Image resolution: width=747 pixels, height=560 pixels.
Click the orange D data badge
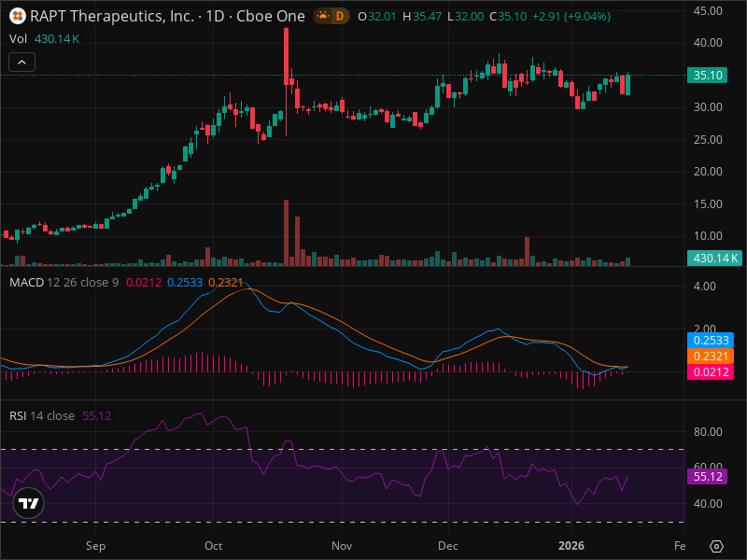pyautogui.click(x=340, y=16)
